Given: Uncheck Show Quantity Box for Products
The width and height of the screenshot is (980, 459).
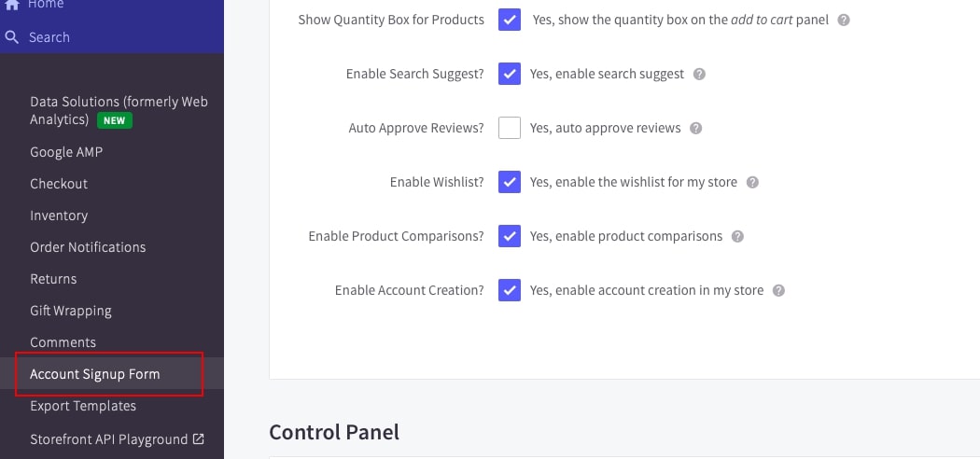Looking at the screenshot, I should click(x=510, y=20).
